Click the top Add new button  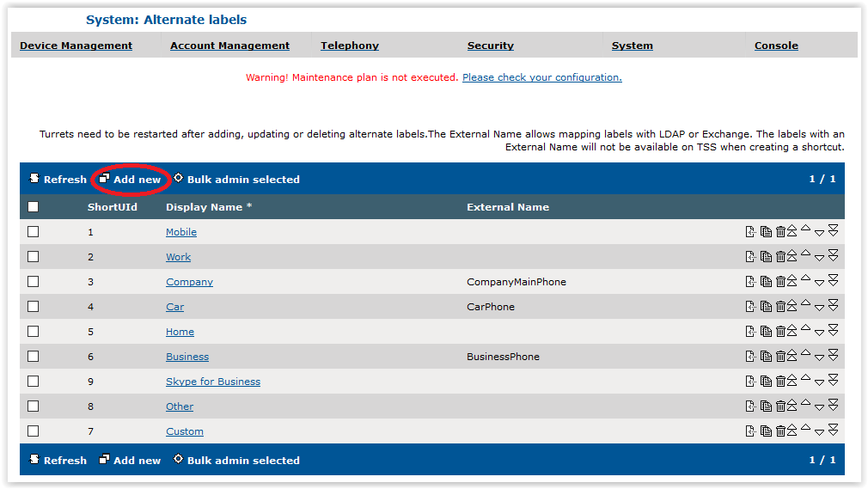click(x=130, y=179)
